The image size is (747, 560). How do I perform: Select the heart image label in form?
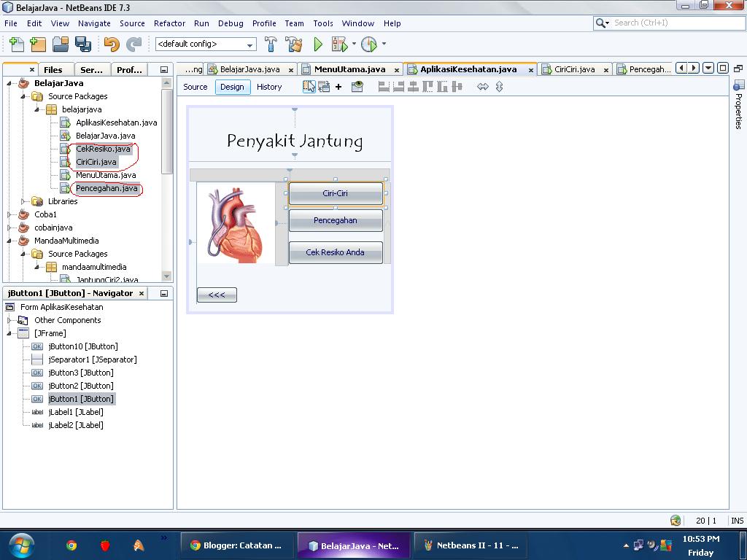pyautogui.click(x=236, y=223)
